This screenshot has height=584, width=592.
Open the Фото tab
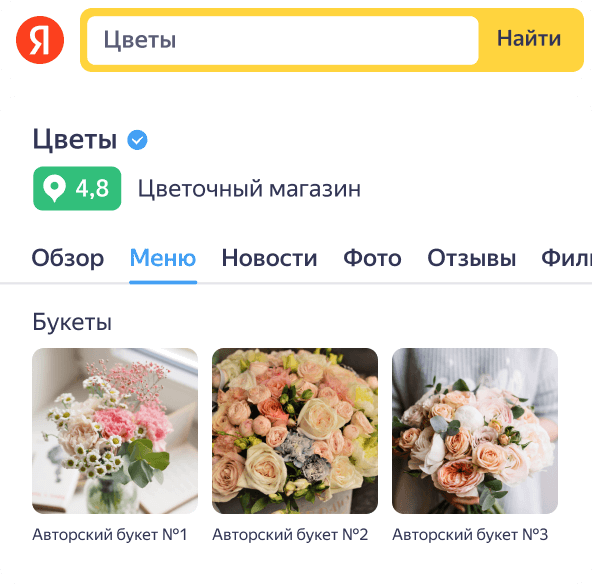(372, 259)
